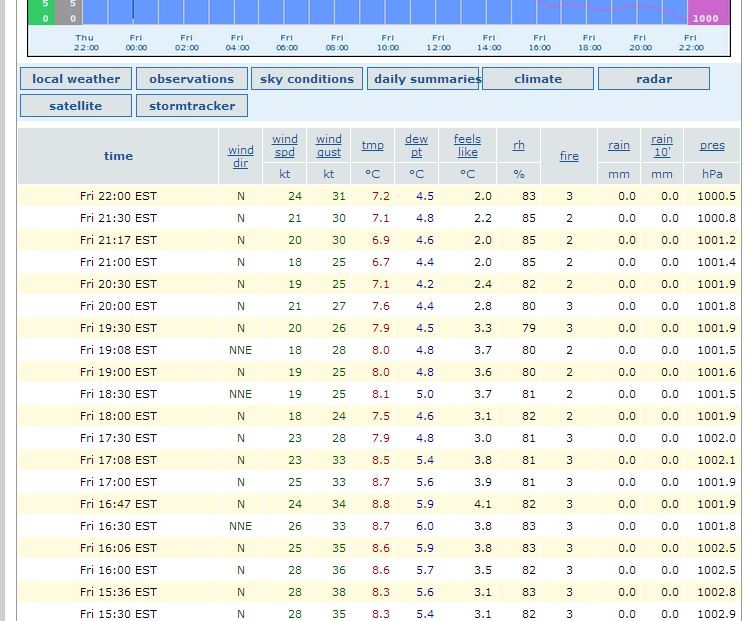Viewport: 751px width, 621px height.
Task: Click the 38 kt wind gust value
Action: pyautogui.click(x=339, y=592)
